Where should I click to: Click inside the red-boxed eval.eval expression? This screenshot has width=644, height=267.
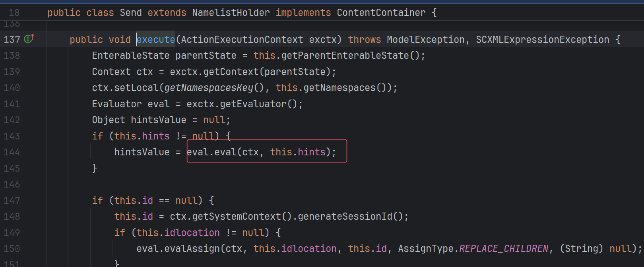(262, 152)
